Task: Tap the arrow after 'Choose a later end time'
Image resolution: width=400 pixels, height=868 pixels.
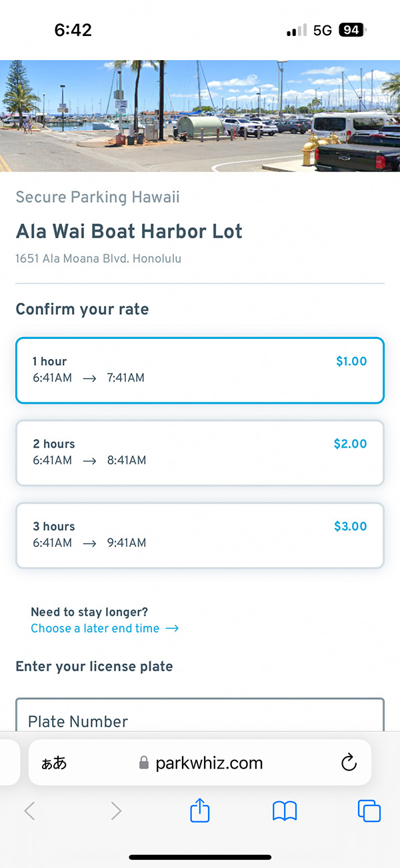Action: click(x=172, y=628)
